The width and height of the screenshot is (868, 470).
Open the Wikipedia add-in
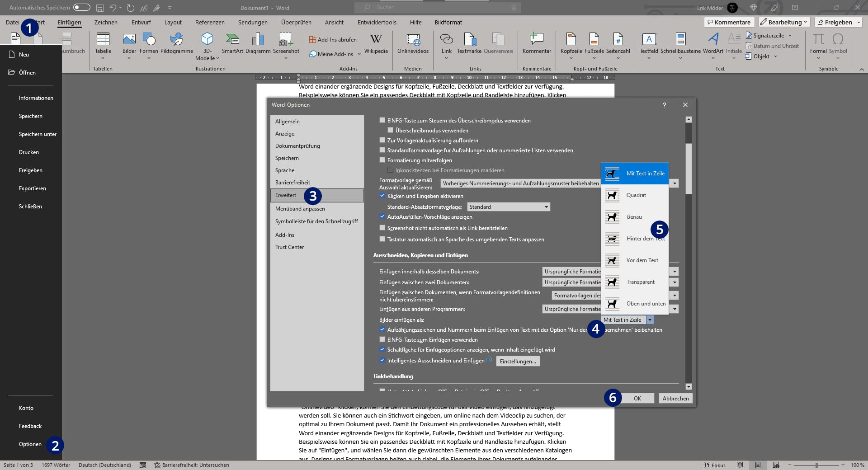coord(376,44)
